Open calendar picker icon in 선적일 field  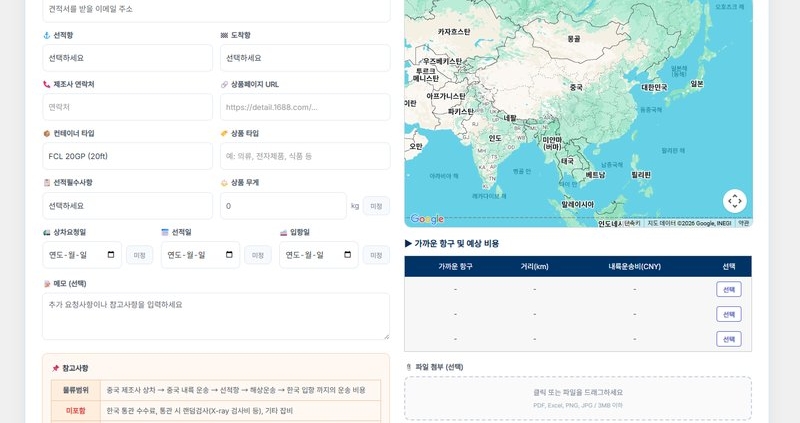click(x=229, y=255)
